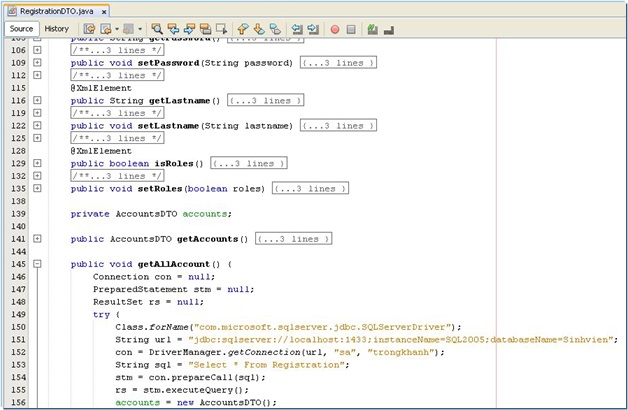Click folded '{...3 lines }' box after setPassword
Image resolution: width=628 pixels, height=410 pixels.
[338, 63]
